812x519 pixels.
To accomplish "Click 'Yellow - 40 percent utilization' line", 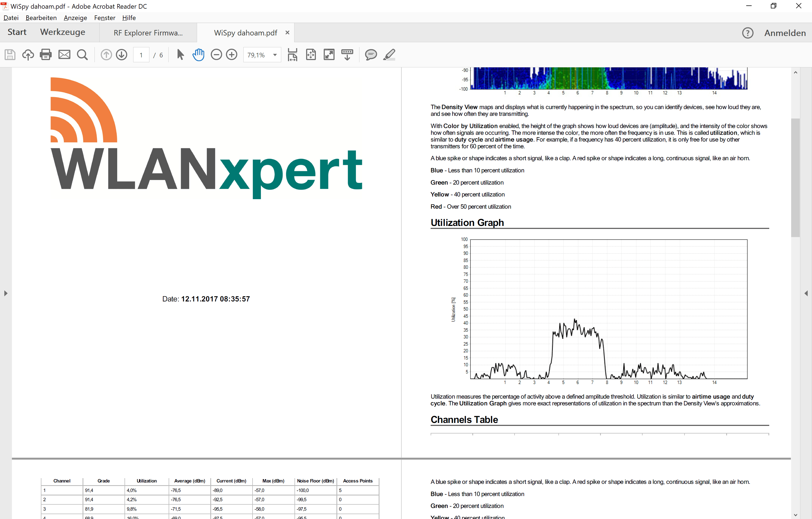I will [x=467, y=195].
